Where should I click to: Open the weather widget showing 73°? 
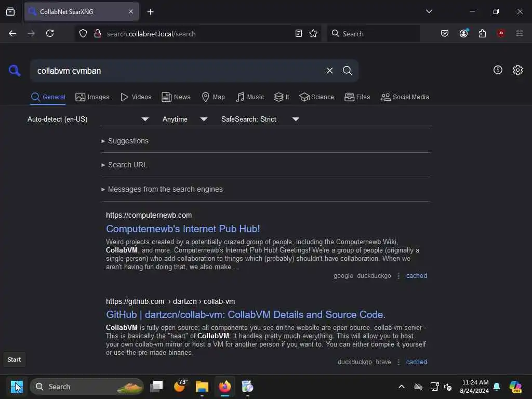[180, 386]
